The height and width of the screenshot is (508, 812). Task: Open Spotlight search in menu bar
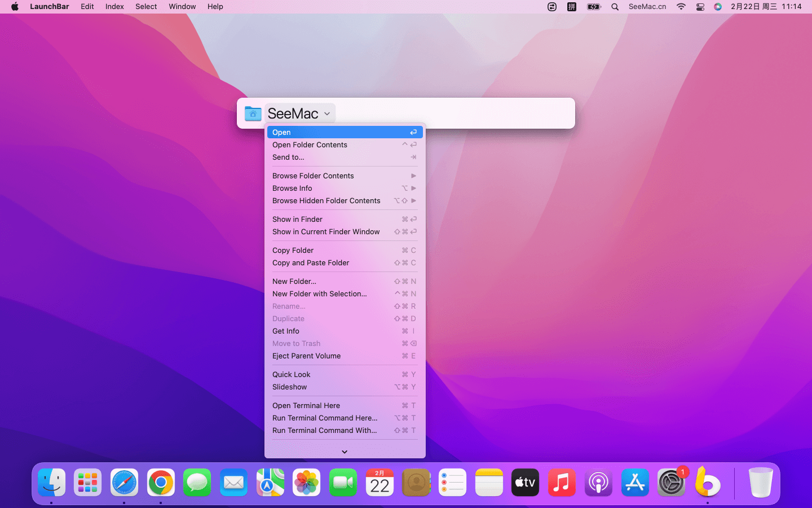615,7
